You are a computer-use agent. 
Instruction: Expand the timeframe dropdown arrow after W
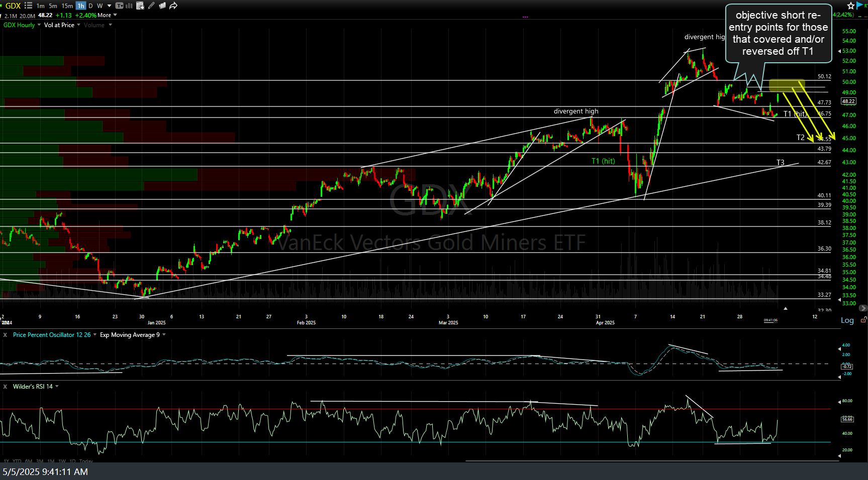point(109,6)
